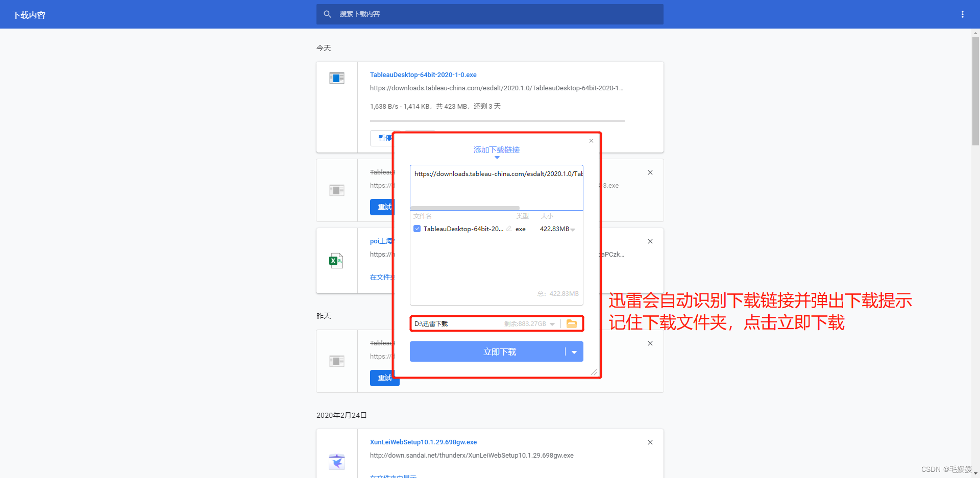Click the 下载内容 page title
Viewport: 980px width, 478px height.
(29, 15)
